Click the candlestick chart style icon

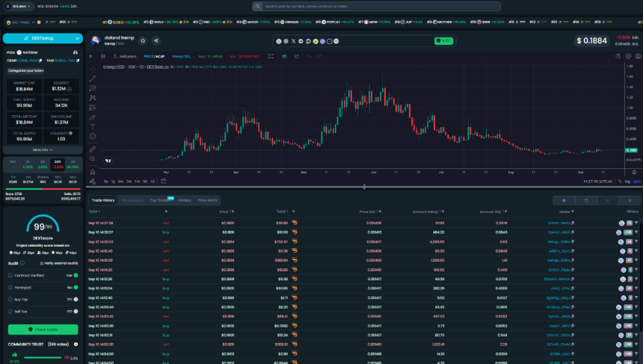(103, 56)
